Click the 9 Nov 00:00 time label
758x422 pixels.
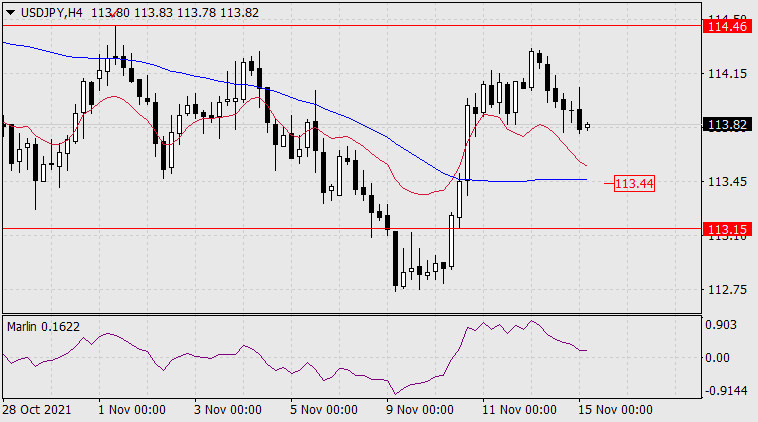pyautogui.click(x=420, y=410)
